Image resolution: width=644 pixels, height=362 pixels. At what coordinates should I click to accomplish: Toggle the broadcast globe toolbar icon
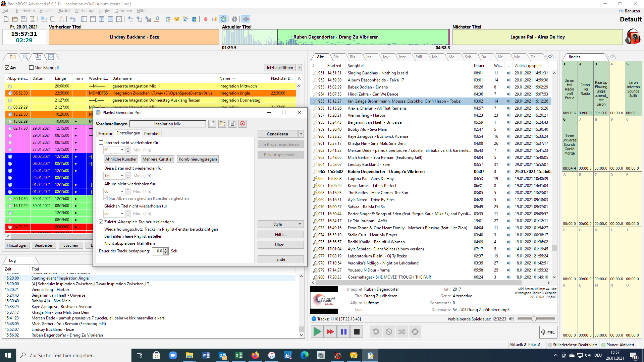pos(223,19)
